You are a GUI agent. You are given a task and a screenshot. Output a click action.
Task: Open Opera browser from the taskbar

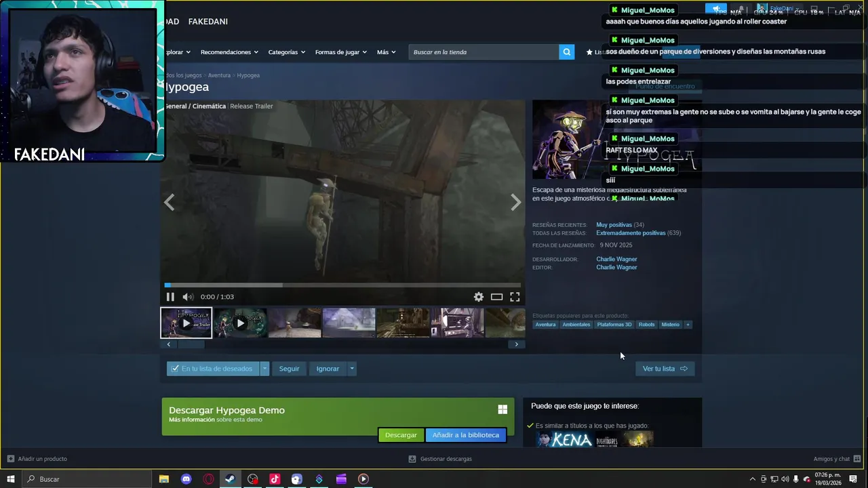208,479
